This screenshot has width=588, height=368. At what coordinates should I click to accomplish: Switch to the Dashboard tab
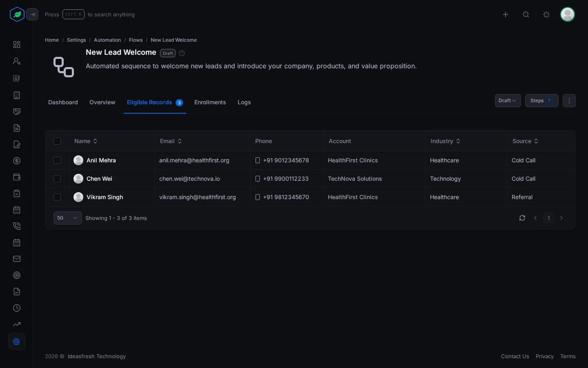(63, 102)
